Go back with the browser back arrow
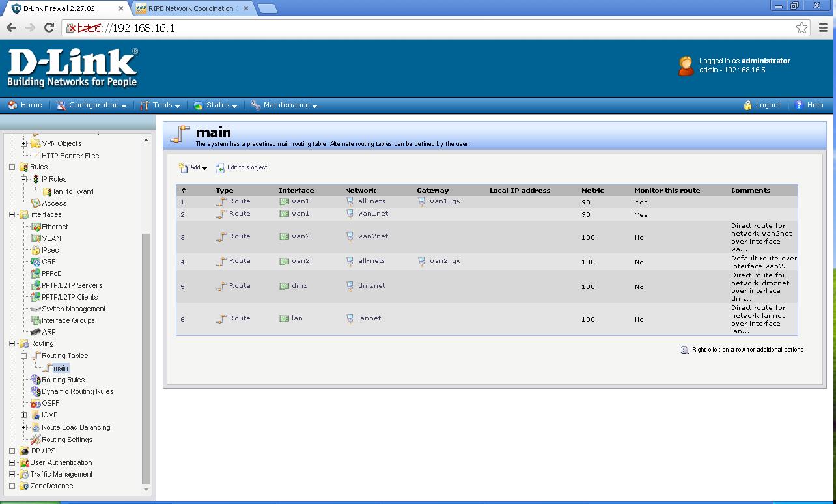The width and height of the screenshot is (836, 504). pos(11,27)
